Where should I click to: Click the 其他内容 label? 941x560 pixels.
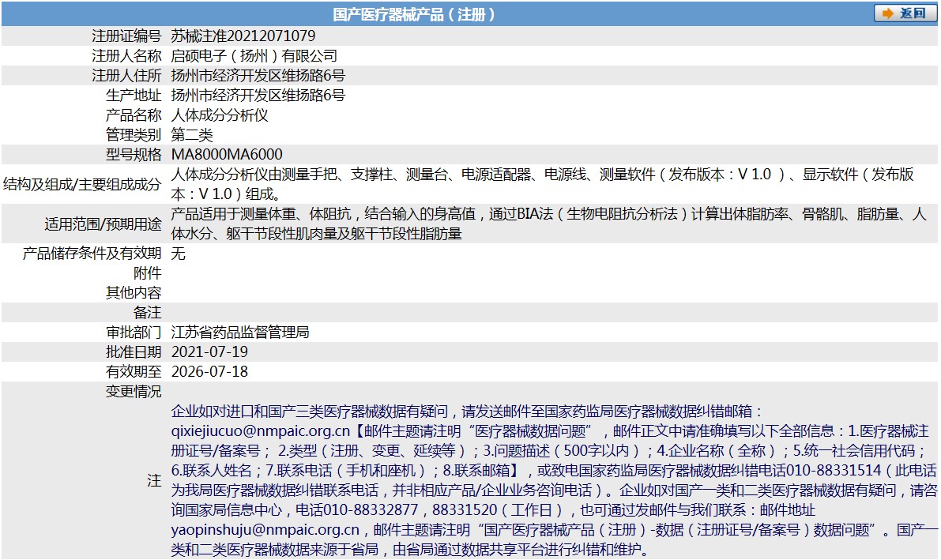pyautogui.click(x=134, y=293)
